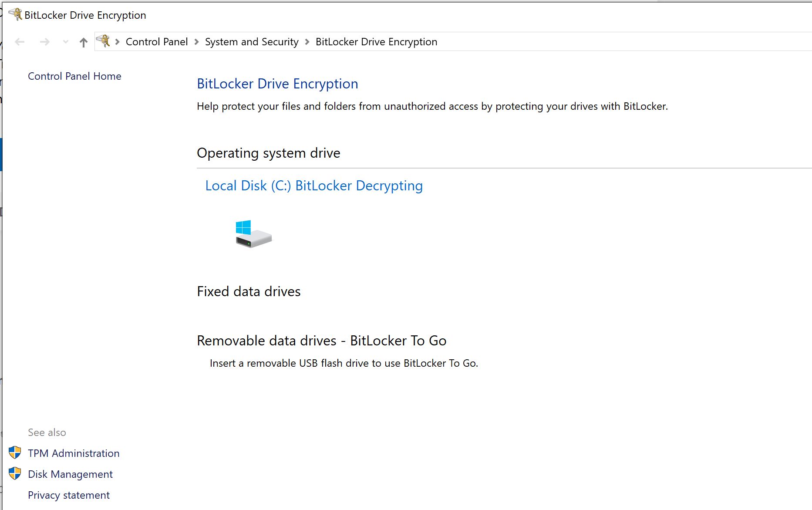The height and width of the screenshot is (510, 812).
Task: Open the Local Disk (C:) BitLocker Decrypting link
Action: click(x=313, y=186)
